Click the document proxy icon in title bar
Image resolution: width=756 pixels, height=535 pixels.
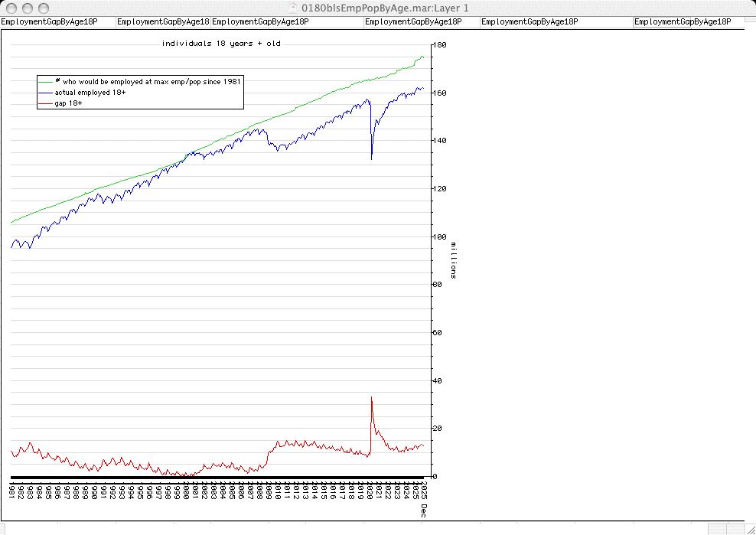(293, 7)
